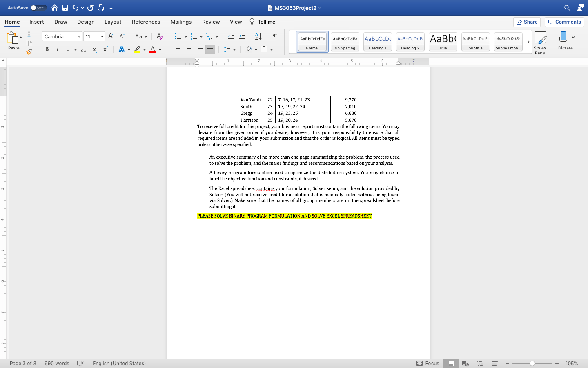Toggle bold formatting
The image size is (588, 368).
click(47, 49)
